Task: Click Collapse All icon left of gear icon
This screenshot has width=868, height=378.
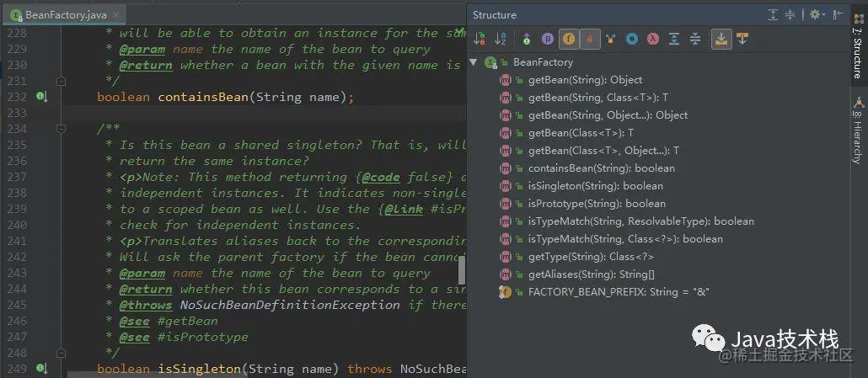Action: point(790,15)
